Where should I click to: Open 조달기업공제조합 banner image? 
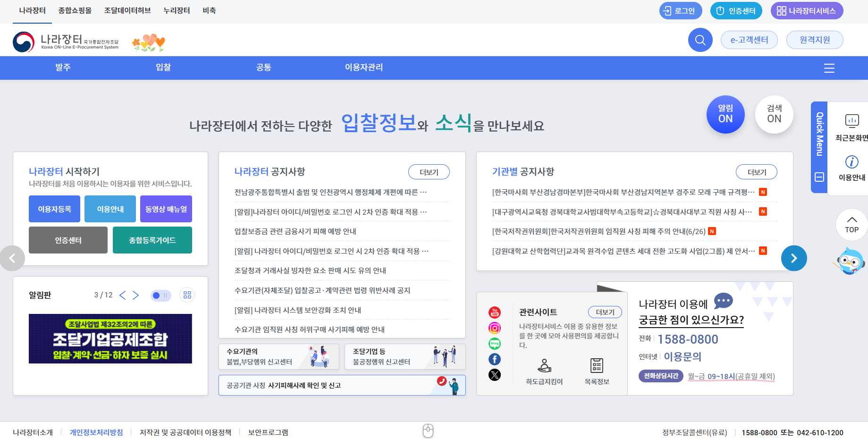click(x=110, y=338)
